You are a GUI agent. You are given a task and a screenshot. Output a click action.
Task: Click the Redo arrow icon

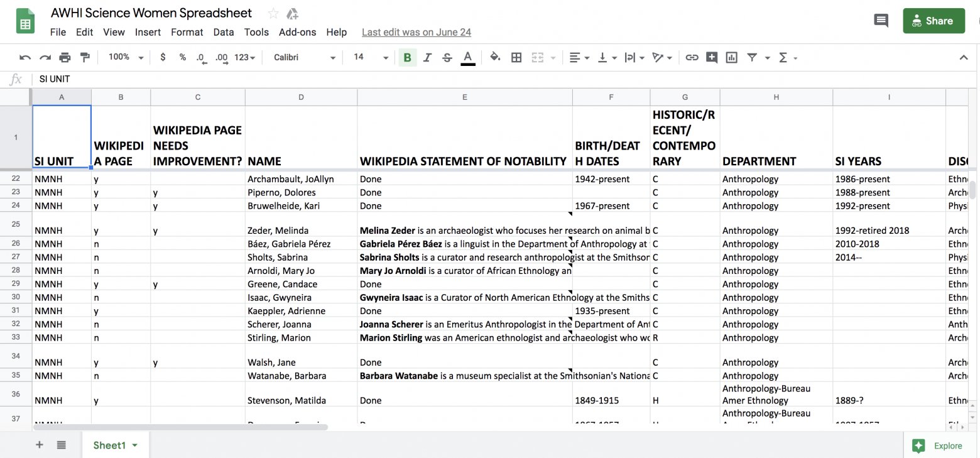click(45, 57)
